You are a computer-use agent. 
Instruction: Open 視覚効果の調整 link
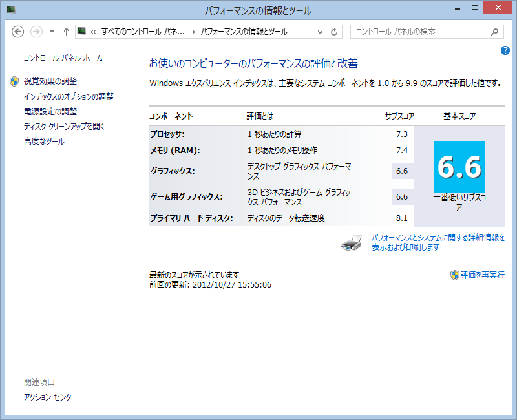(50, 81)
